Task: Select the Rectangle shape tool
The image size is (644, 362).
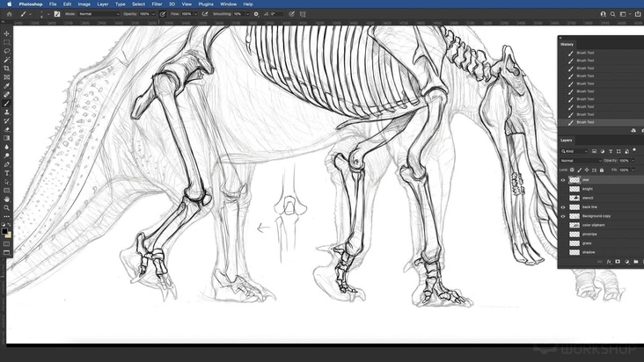Action: coord(6,191)
